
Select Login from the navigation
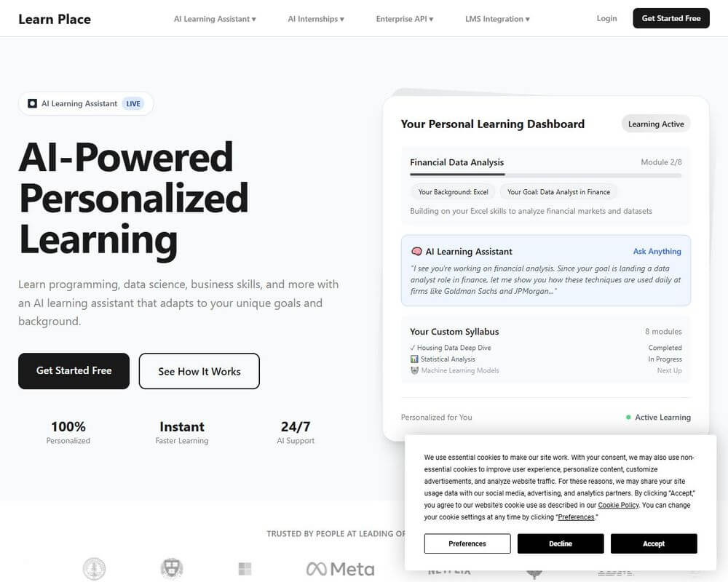pos(606,18)
